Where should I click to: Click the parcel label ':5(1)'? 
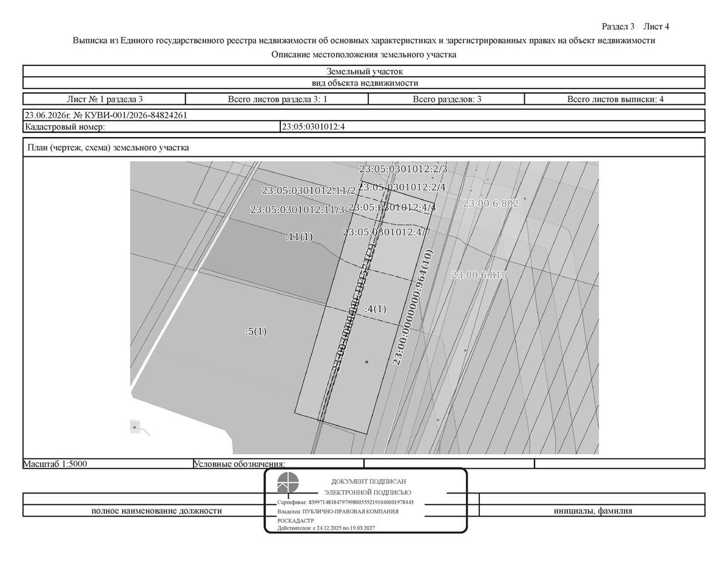(256, 332)
